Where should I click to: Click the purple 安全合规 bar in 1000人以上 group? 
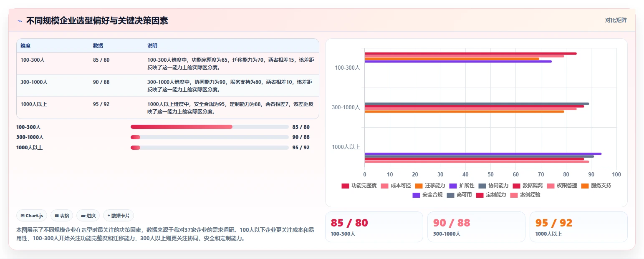(x=483, y=153)
